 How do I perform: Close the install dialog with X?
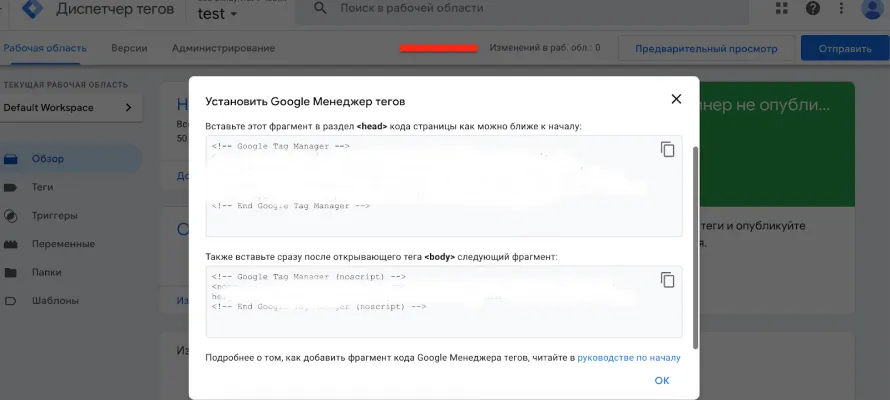(x=676, y=99)
